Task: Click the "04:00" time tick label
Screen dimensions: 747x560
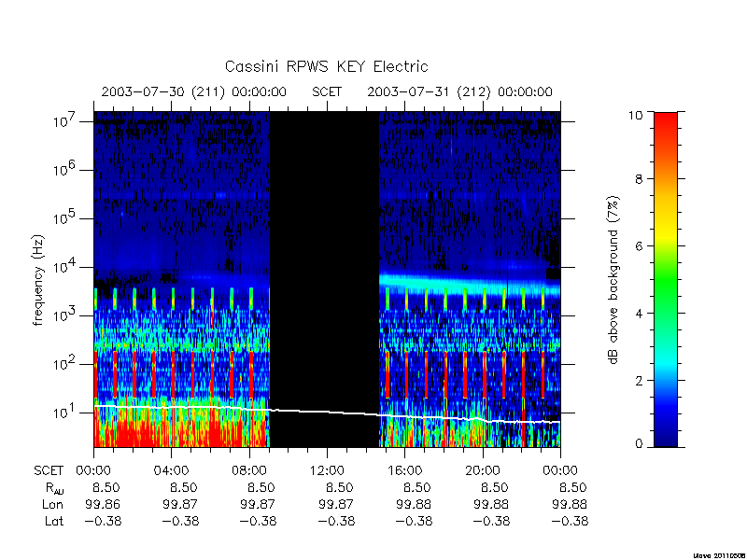Action: (172, 470)
